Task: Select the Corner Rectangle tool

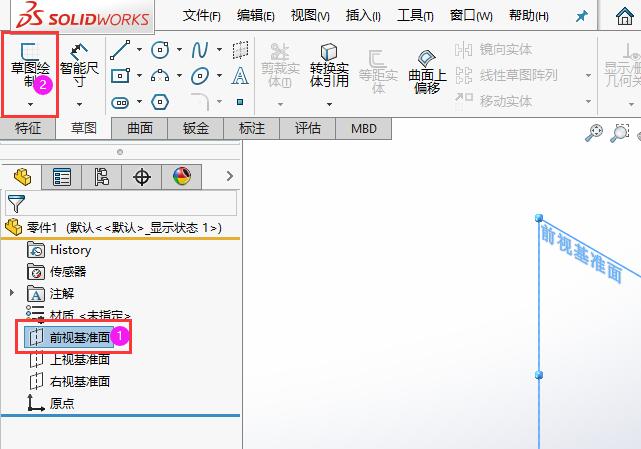Action: point(120,76)
